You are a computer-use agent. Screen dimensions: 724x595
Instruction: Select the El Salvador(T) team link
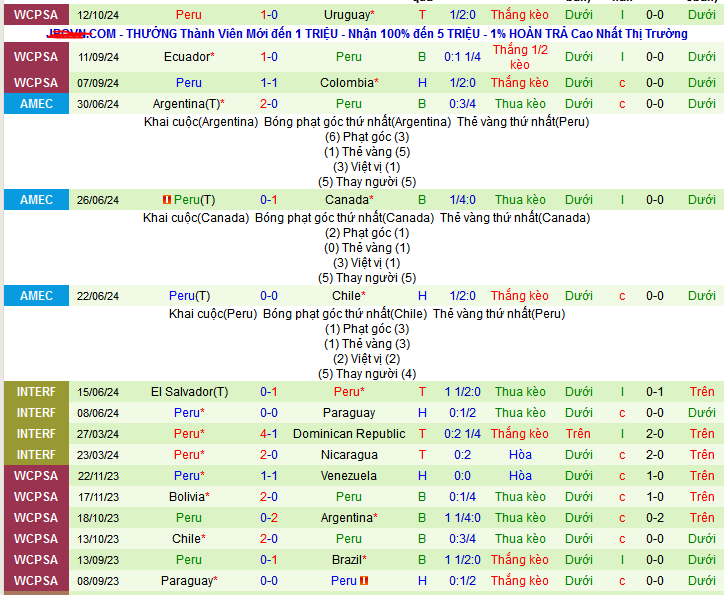coord(189,392)
